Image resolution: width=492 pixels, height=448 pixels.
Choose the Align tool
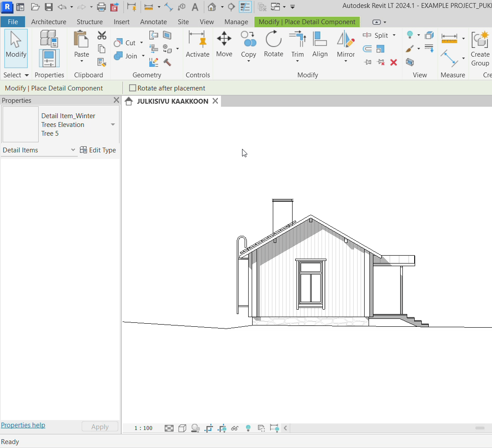[320, 44]
